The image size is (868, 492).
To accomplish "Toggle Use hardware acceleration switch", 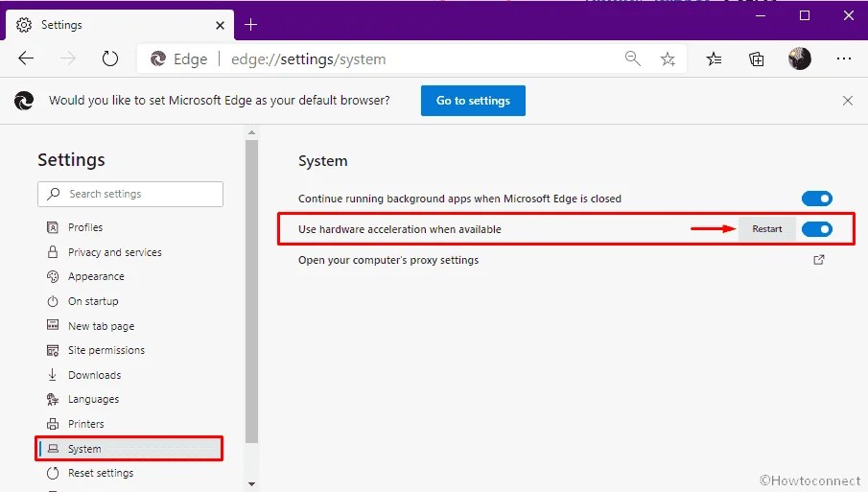I will [816, 228].
